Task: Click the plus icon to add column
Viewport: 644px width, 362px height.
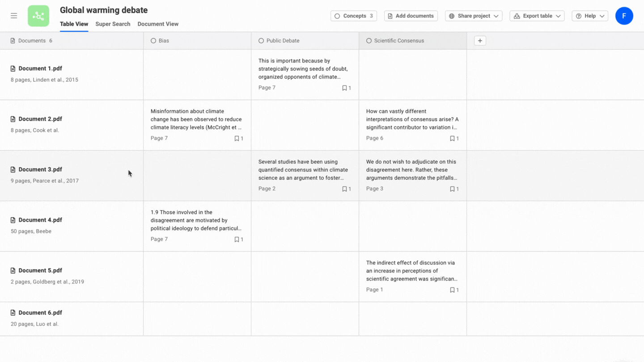Action: coord(480,41)
